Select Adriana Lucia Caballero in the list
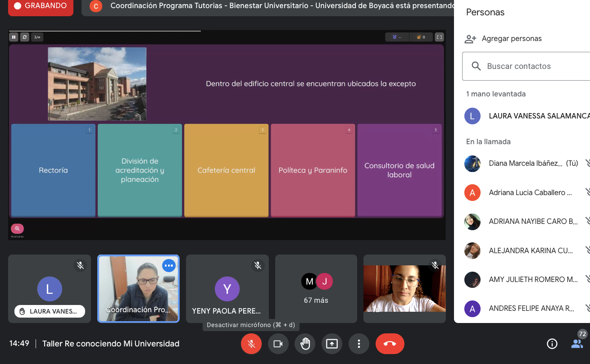The height and width of the screenshot is (364, 590). click(x=530, y=193)
